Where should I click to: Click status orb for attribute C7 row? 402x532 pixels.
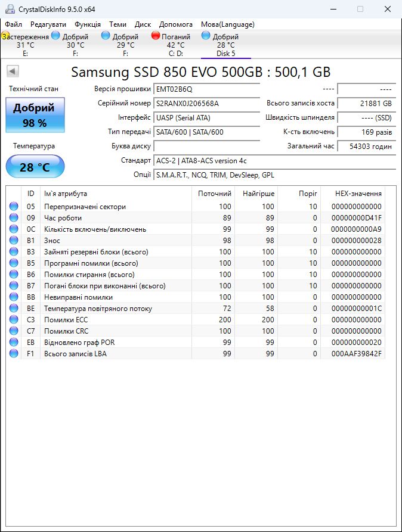(x=14, y=331)
